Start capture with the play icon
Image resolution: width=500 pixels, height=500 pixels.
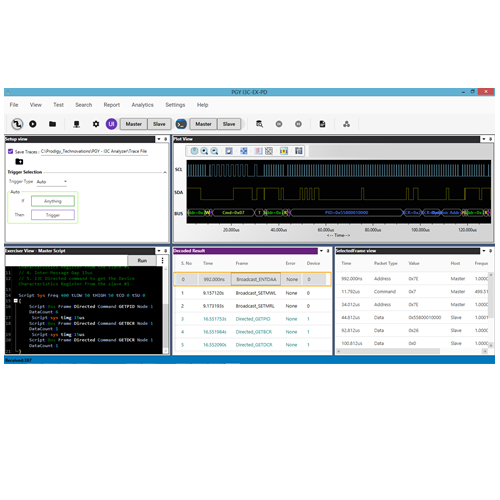pos(33,124)
